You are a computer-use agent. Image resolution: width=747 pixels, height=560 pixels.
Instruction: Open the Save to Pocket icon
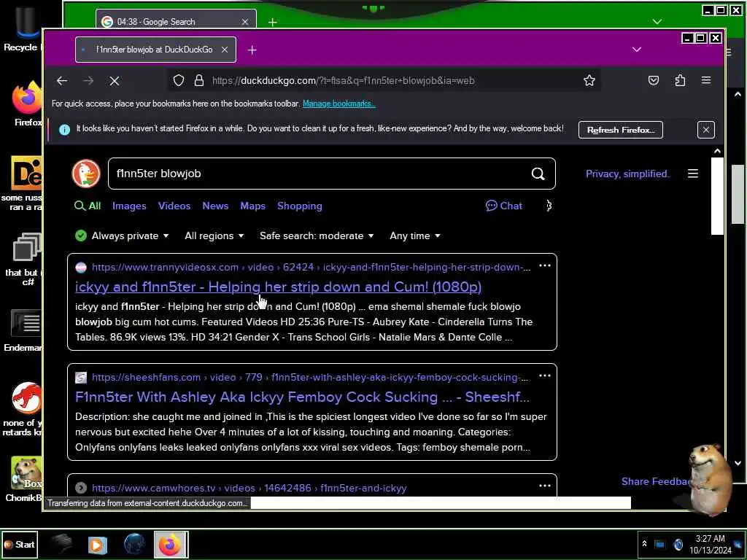point(654,80)
